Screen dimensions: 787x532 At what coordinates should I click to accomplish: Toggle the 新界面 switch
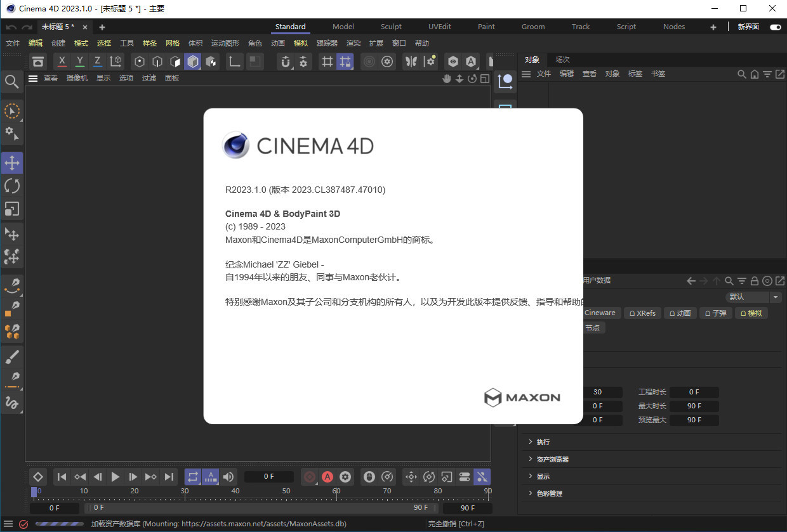(775, 27)
